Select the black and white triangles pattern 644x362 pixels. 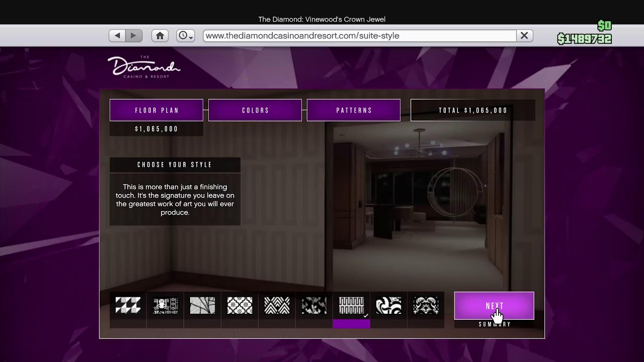(128, 305)
